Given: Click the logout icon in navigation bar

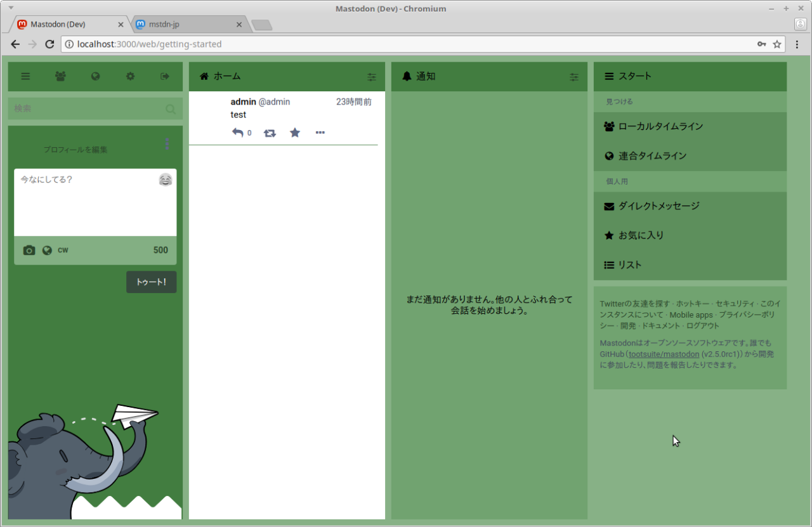Looking at the screenshot, I should 165,76.
